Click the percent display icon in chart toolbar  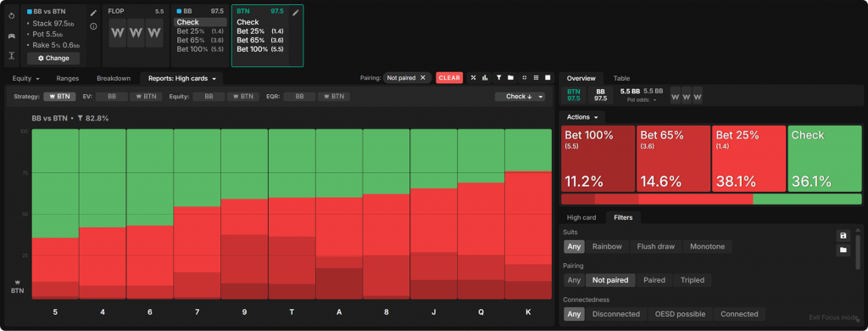(x=473, y=77)
